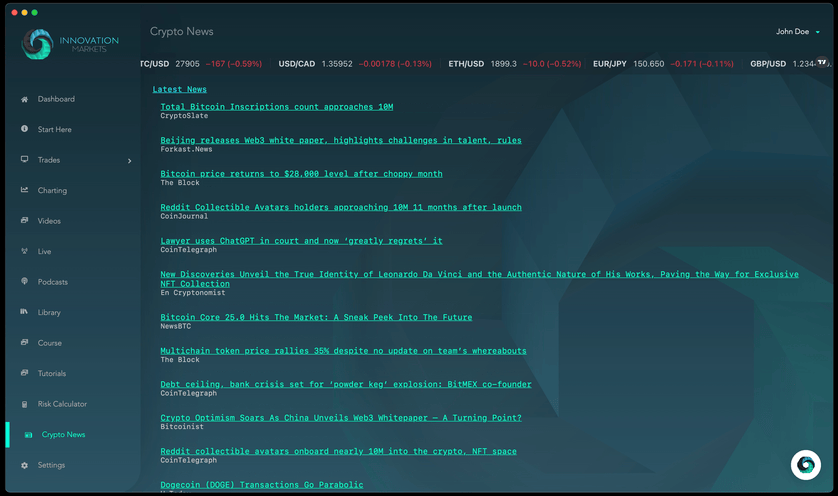Image resolution: width=838 pixels, height=496 pixels.
Task: Open Dogecoin (DOGE) Transactions Go Parabolic article
Action: point(262,485)
